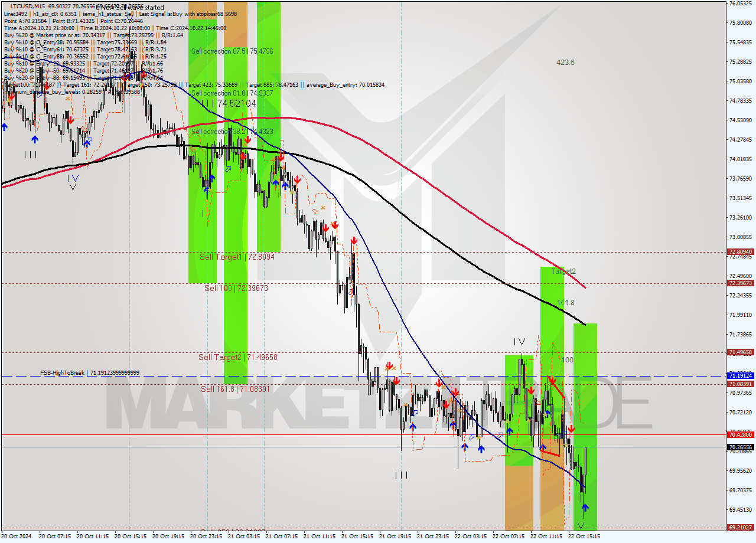
Task: Click '21 Oct 23:15' on time axis
Action: click(x=433, y=537)
